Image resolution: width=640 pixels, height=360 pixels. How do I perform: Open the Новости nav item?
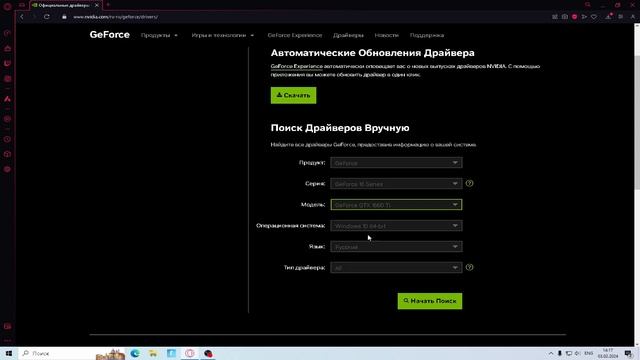click(386, 36)
